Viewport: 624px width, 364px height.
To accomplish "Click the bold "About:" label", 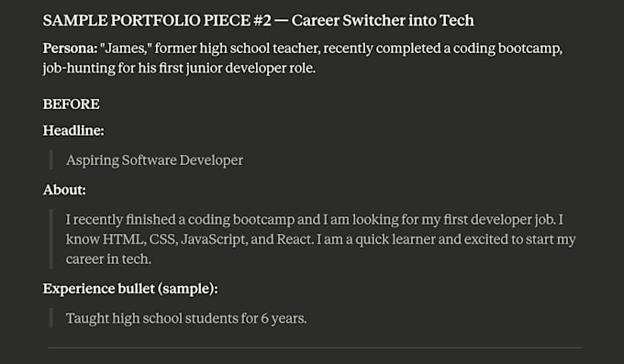I will pyautogui.click(x=64, y=190).
